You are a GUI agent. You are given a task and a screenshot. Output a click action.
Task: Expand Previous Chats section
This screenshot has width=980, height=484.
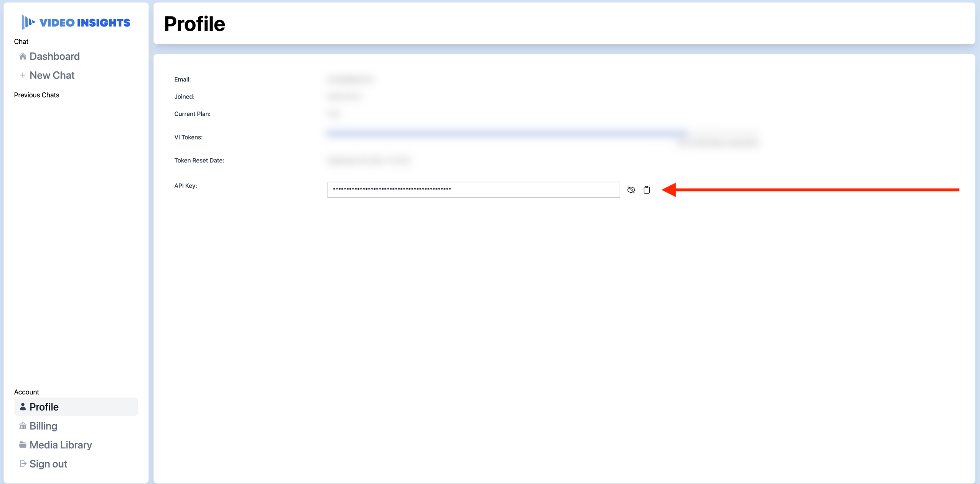pos(37,94)
